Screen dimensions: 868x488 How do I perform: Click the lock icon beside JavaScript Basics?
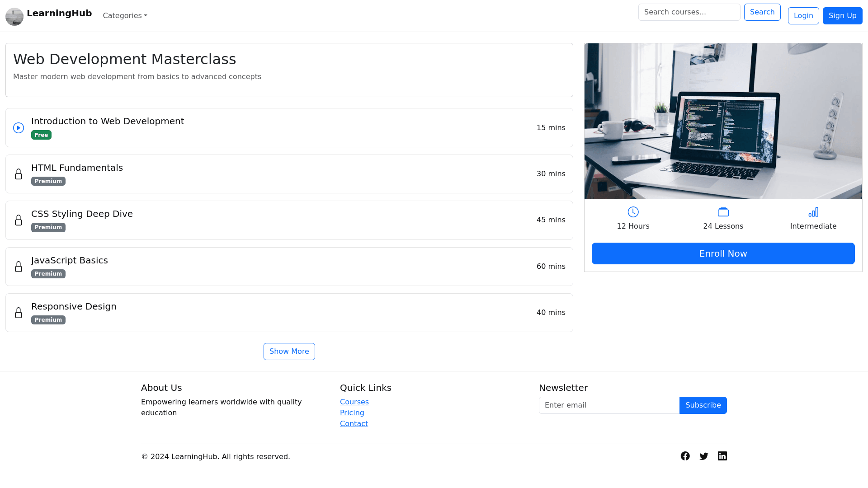click(19, 267)
